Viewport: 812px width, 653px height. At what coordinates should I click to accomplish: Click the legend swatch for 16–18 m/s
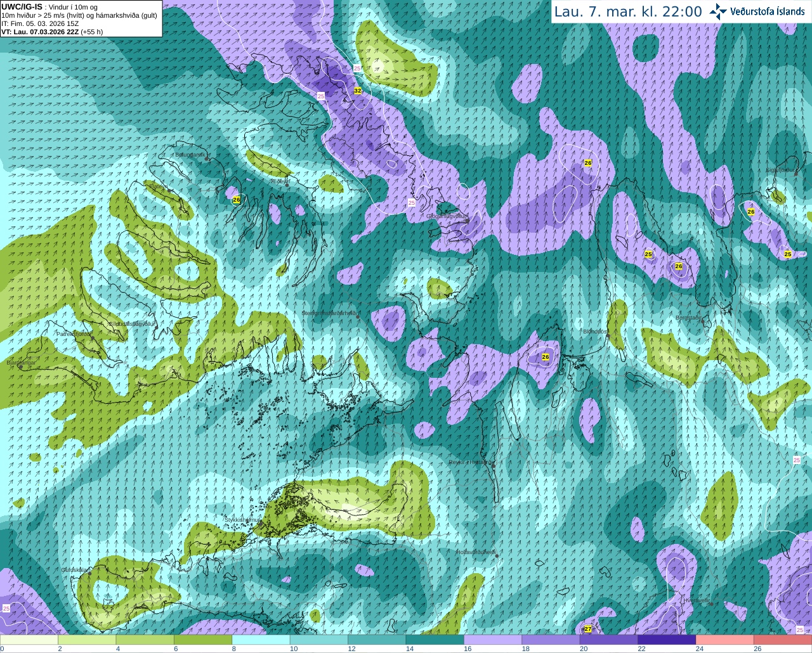493,640
